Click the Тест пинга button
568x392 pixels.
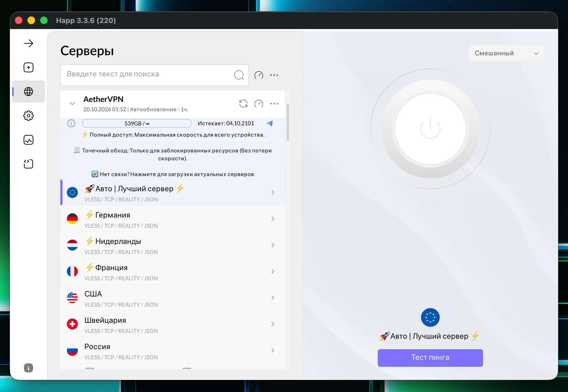(x=430, y=358)
